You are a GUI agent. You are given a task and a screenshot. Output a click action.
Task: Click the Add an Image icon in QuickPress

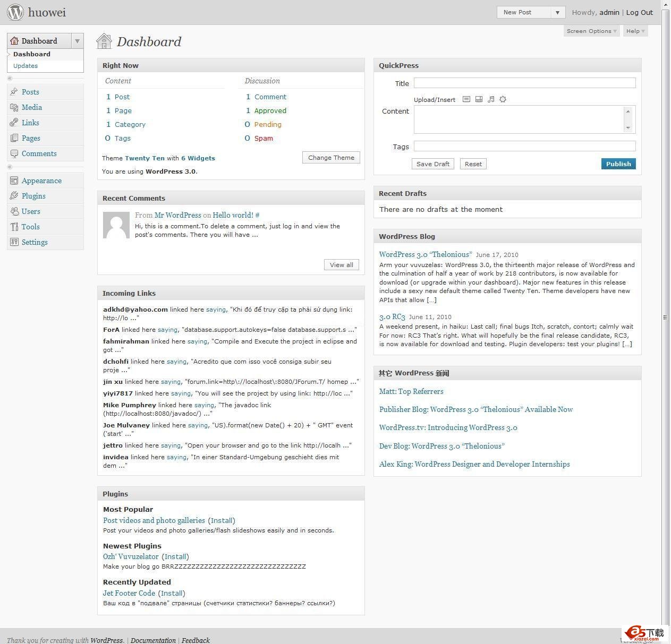(x=466, y=99)
